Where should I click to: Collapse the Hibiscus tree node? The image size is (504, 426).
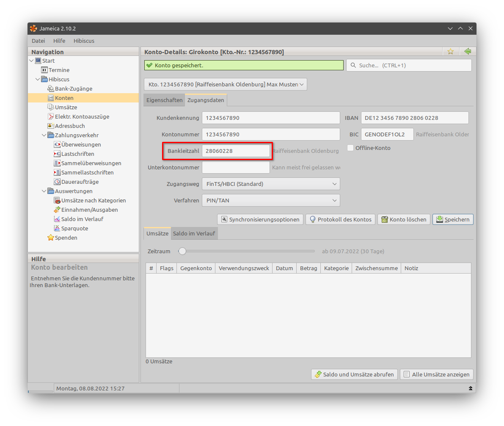point(38,79)
